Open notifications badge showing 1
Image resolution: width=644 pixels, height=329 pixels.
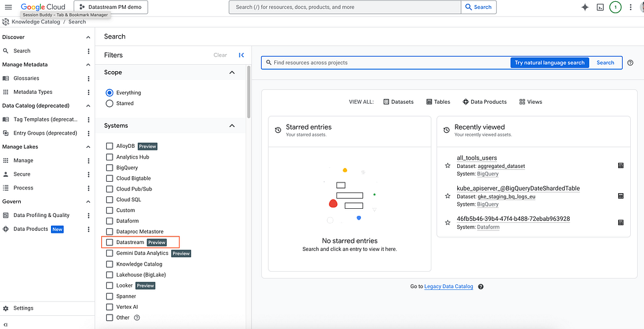pos(615,7)
